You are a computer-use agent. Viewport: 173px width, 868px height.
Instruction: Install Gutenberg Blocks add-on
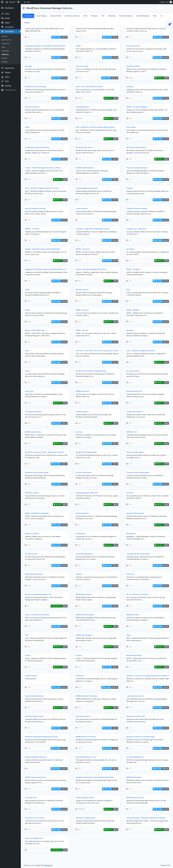[111, 119]
